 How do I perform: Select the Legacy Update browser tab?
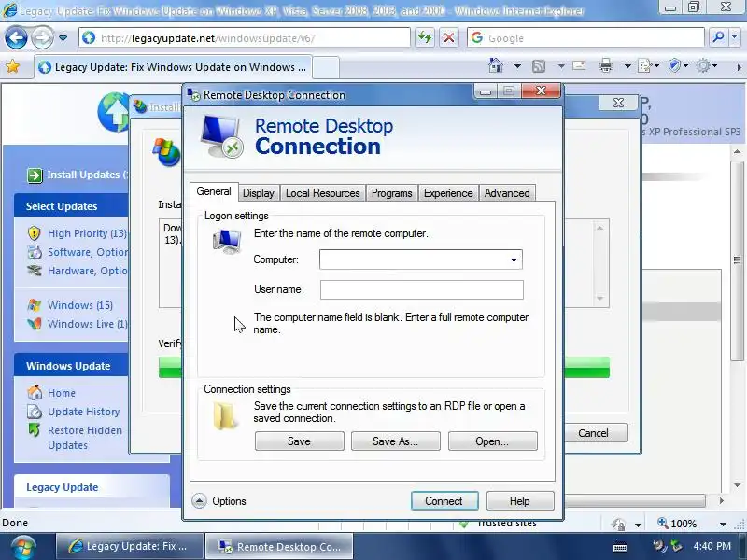coord(173,67)
